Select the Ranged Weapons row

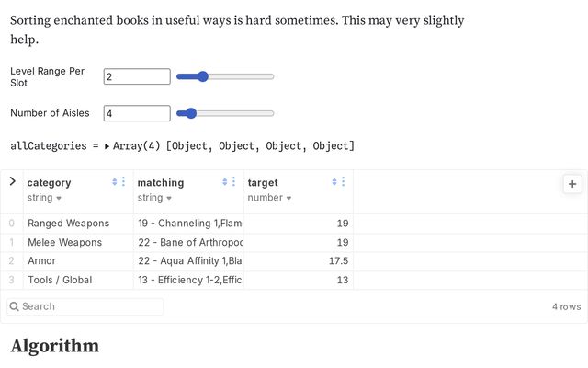click(294, 224)
